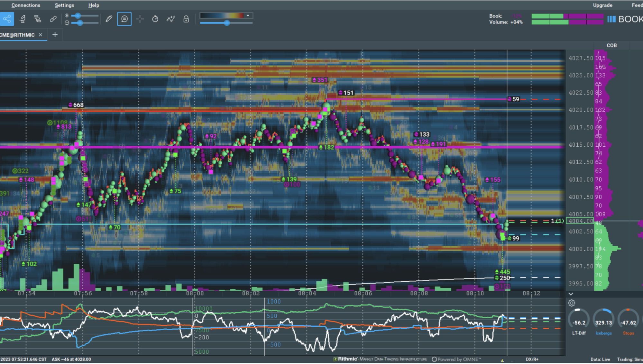This screenshot has height=364, width=643.
Task: Click ASK ~46 at 4028.00 status text
Action: 71,359
